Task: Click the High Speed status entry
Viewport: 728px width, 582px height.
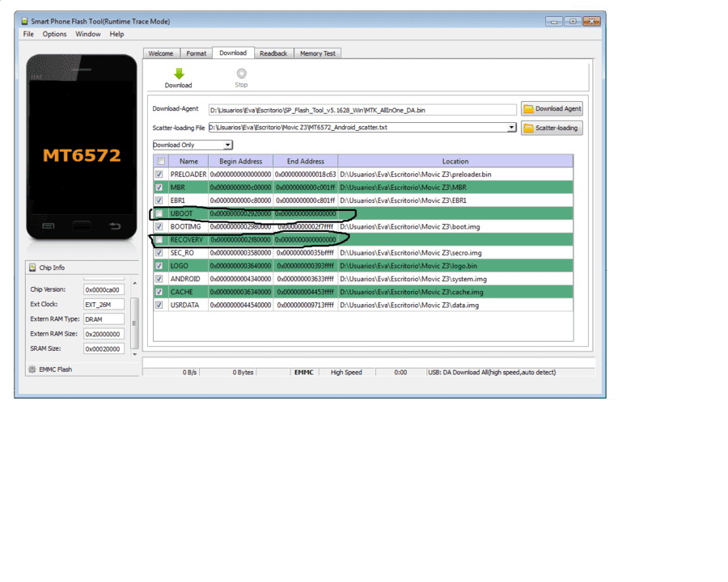Action: [346, 372]
